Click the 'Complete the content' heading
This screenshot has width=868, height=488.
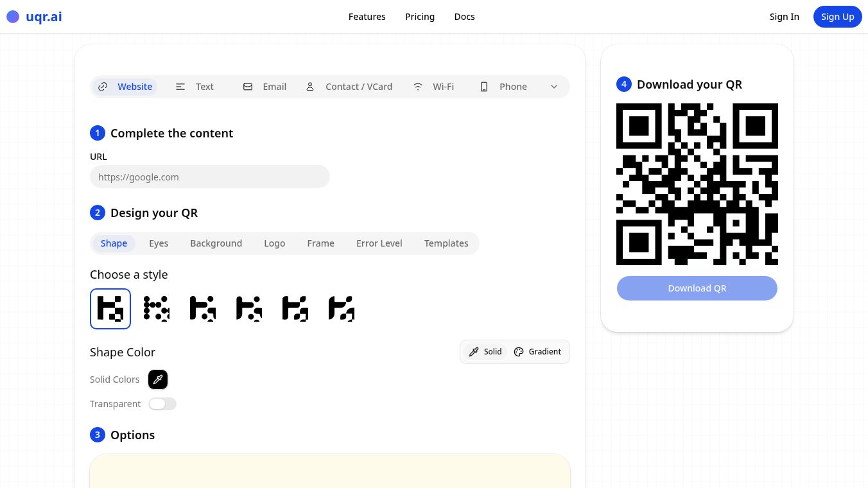(171, 134)
